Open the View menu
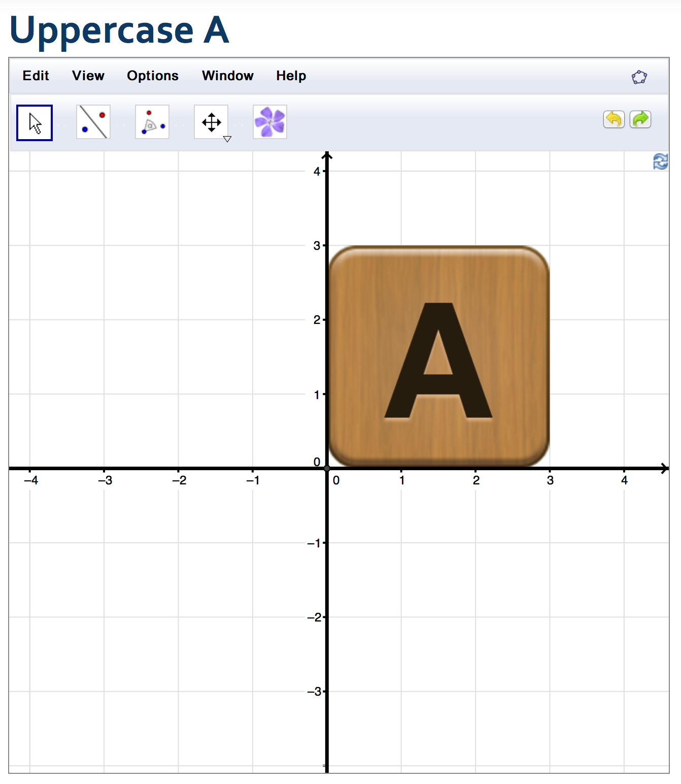The image size is (681, 784). coord(88,75)
